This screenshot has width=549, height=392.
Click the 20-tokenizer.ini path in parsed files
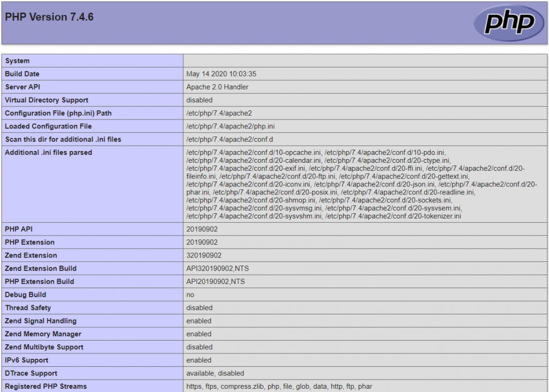[x=393, y=216]
